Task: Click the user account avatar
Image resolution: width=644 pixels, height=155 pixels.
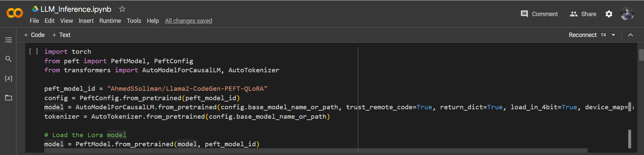Action: pyautogui.click(x=627, y=14)
